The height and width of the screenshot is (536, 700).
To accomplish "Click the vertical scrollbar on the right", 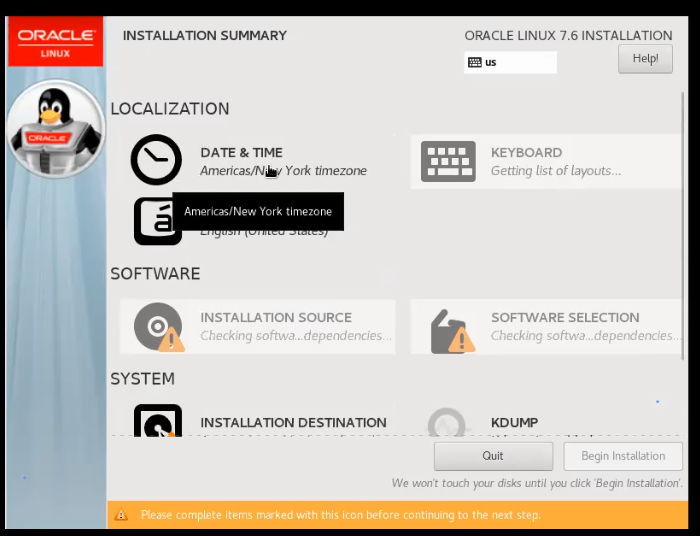I will click(682, 225).
